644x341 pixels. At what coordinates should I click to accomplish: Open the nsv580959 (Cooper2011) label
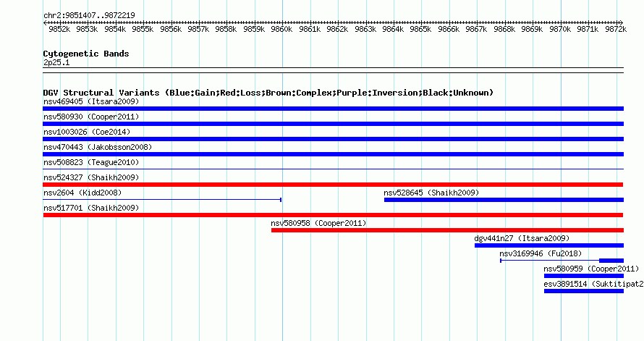click(591, 269)
